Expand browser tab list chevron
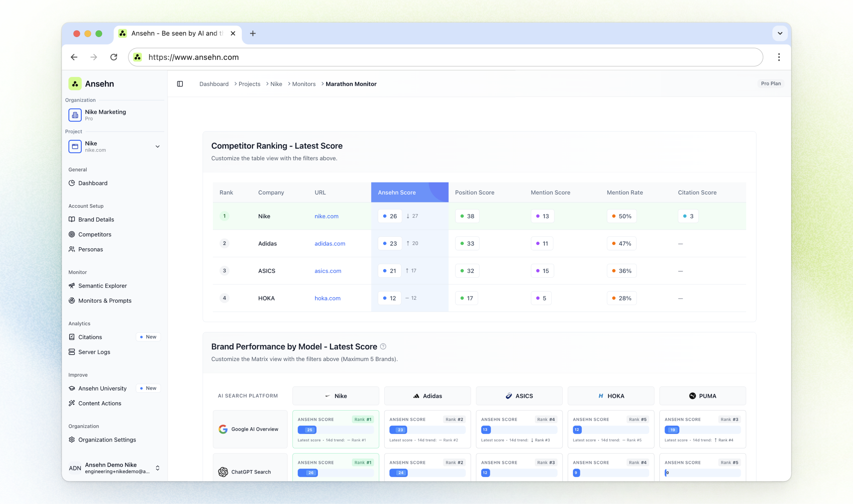853x504 pixels. point(780,33)
